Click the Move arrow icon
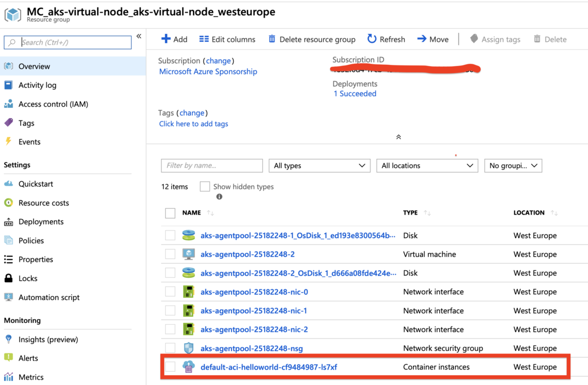This screenshot has width=588, height=385. 421,39
